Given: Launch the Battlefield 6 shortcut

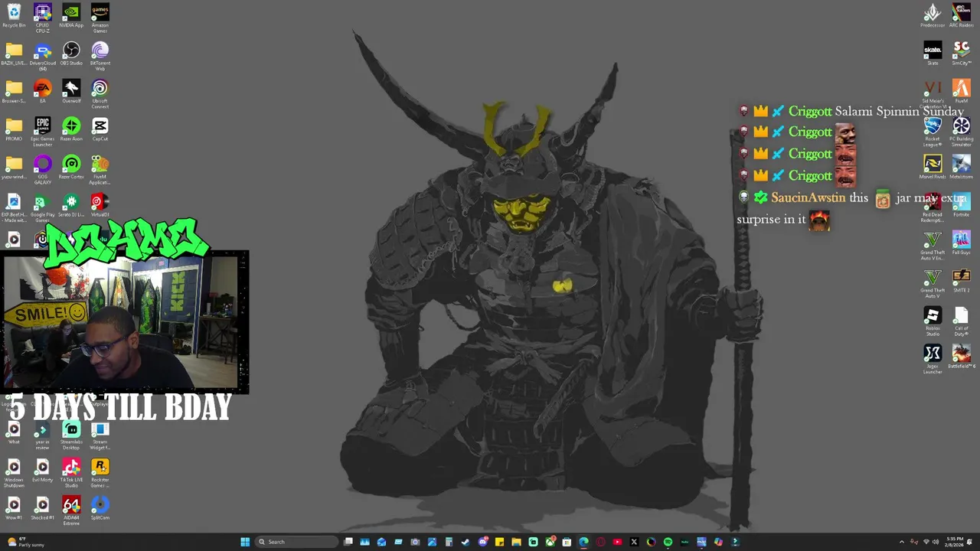Looking at the screenshot, I should click(x=961, y=357).
